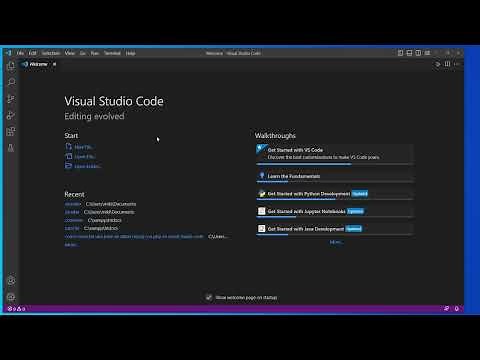This screenshot has height=360, width=480.
Task: Open the Selection menu
Action: coord(51,53)
